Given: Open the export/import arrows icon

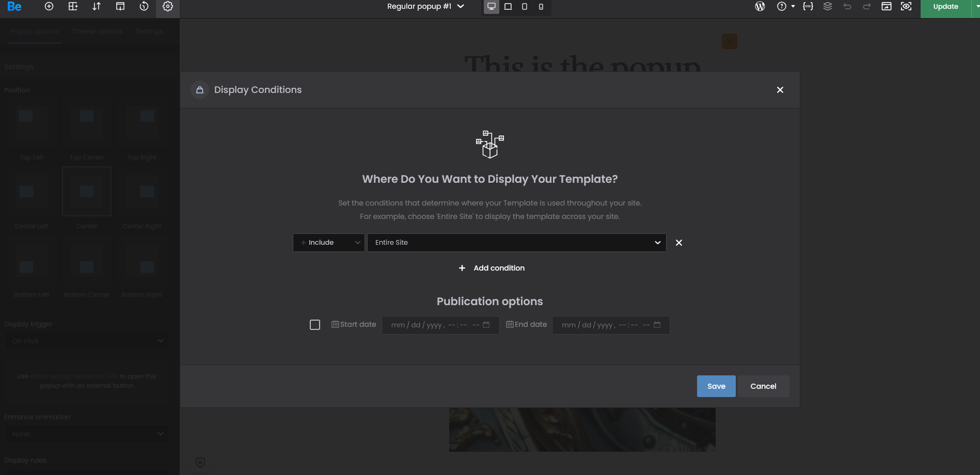Looking at the screenshot, I should click(x=97, y=7).
